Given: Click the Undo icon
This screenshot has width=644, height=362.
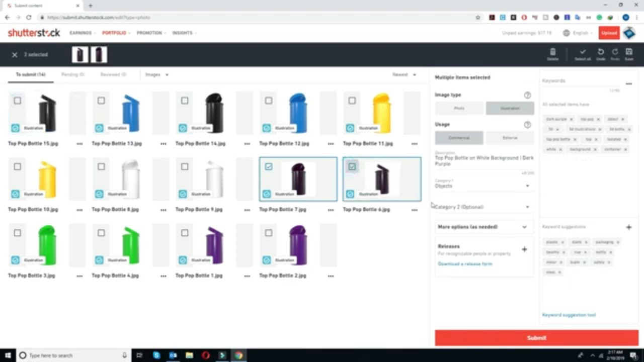Looking at the screenshot, I should (x=601, y=52).
